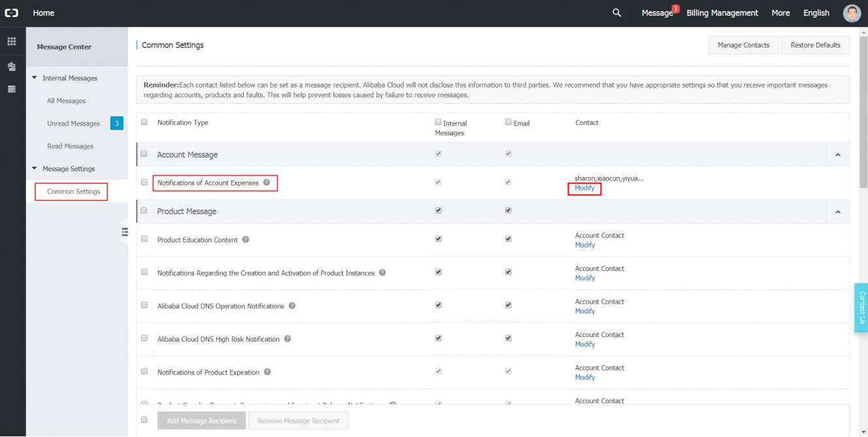Tick the Product Message group checkbox
This screenshot has width=868, height=437.
coord(144,211)
